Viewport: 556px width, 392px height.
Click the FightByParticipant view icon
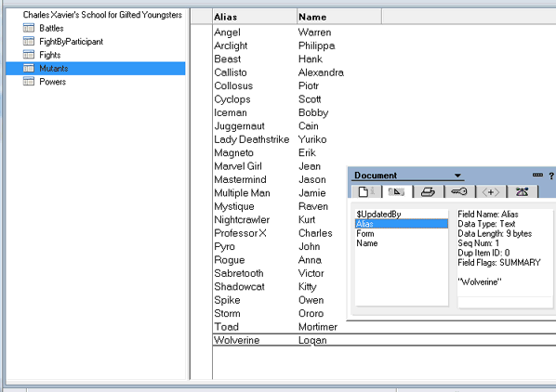pos(29,41)
